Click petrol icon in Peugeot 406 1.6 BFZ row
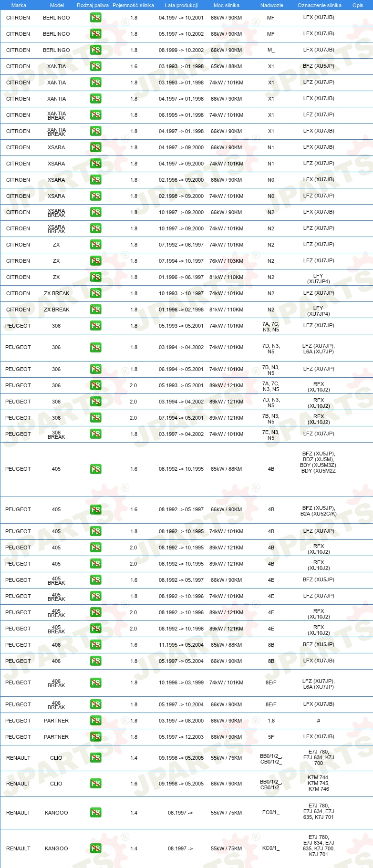 (95, 645)
